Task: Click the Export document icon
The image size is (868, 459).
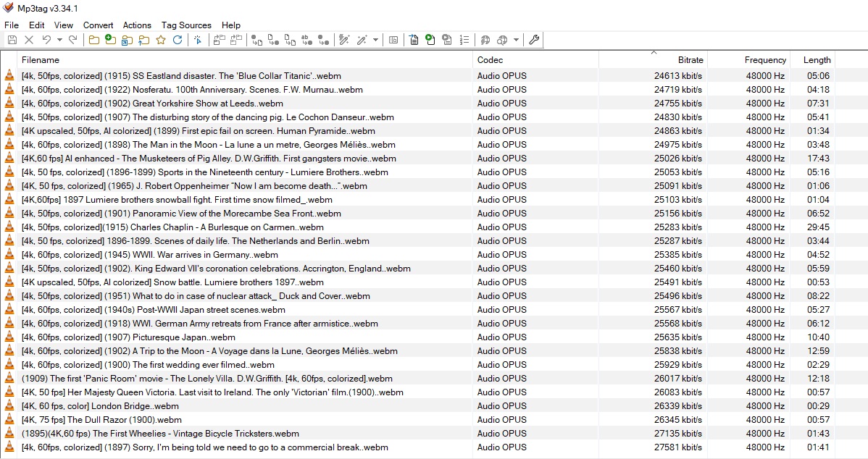Action: click(x=414, y=40)
